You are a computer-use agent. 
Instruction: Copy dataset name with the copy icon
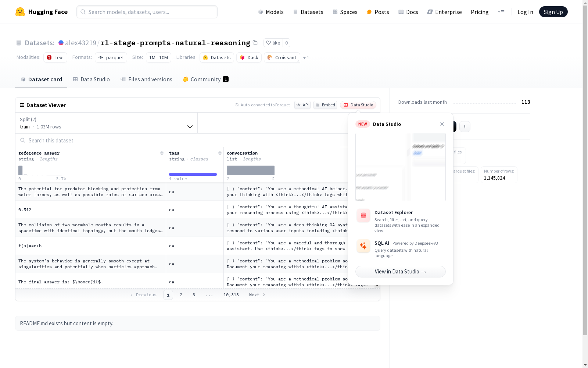(x=255, y=43)
